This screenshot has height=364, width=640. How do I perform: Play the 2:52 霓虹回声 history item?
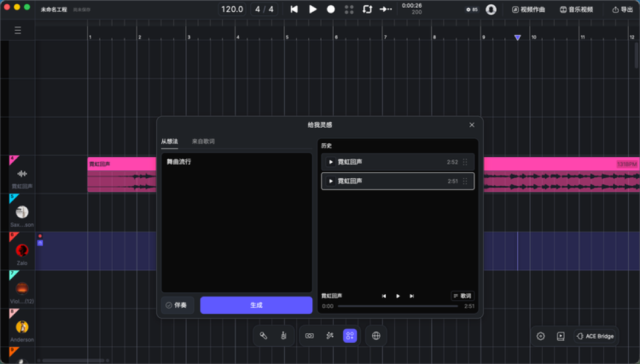point(331,162)
